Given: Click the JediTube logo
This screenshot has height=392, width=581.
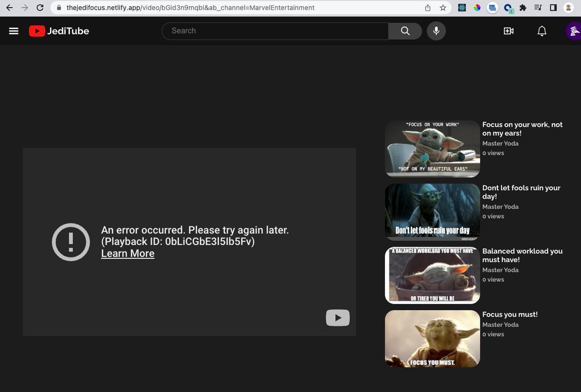Looking at the screenshot, I should tap(59, 31).
